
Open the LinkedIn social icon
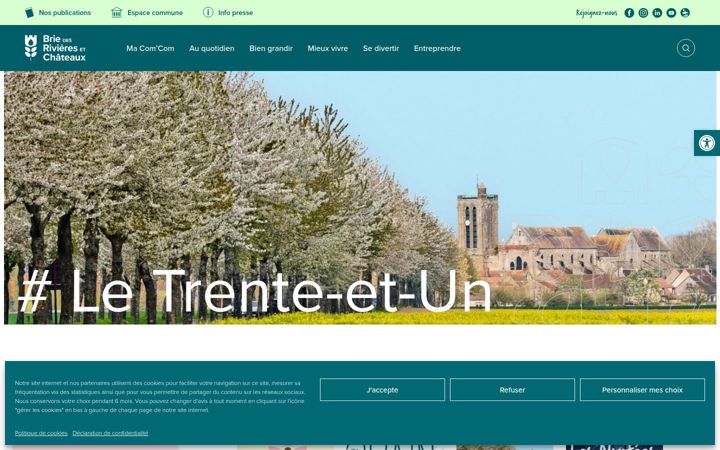657,13
